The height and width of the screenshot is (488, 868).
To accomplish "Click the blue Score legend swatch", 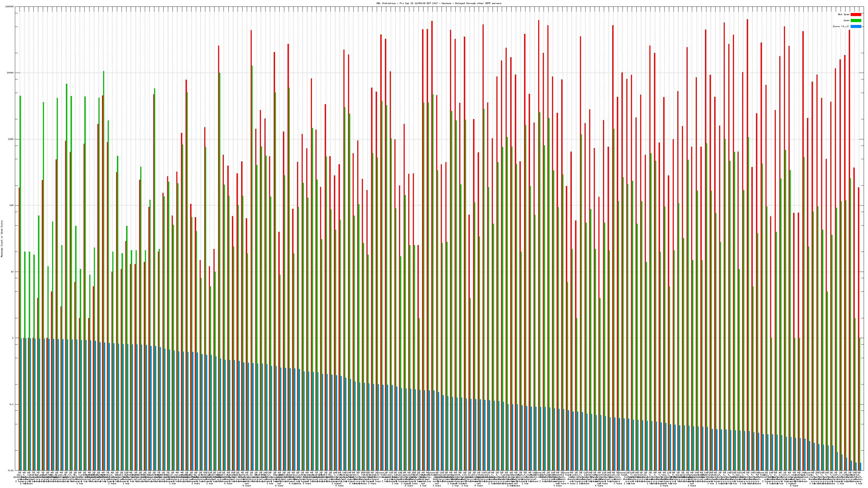I will (x=856, y=26).
